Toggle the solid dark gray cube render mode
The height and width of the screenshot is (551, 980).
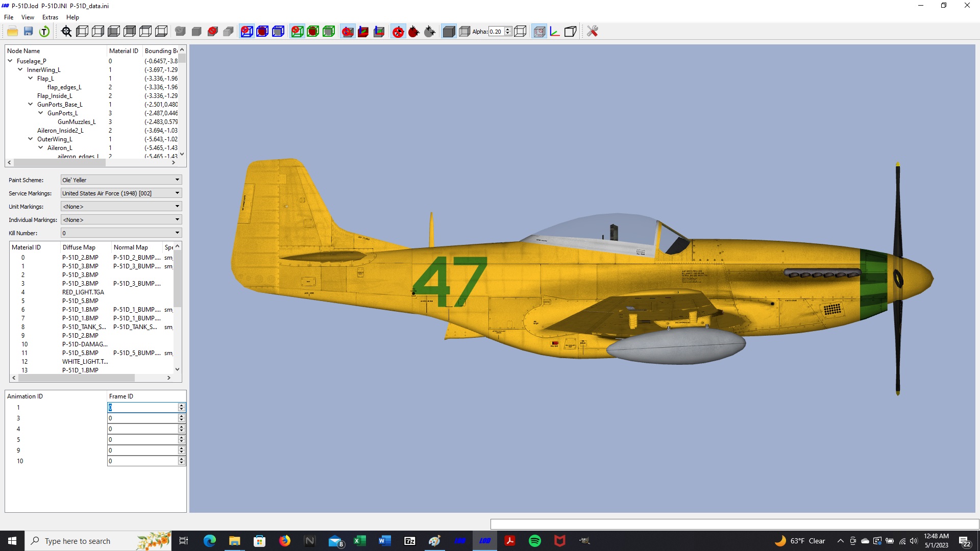[x=449, y=32]
